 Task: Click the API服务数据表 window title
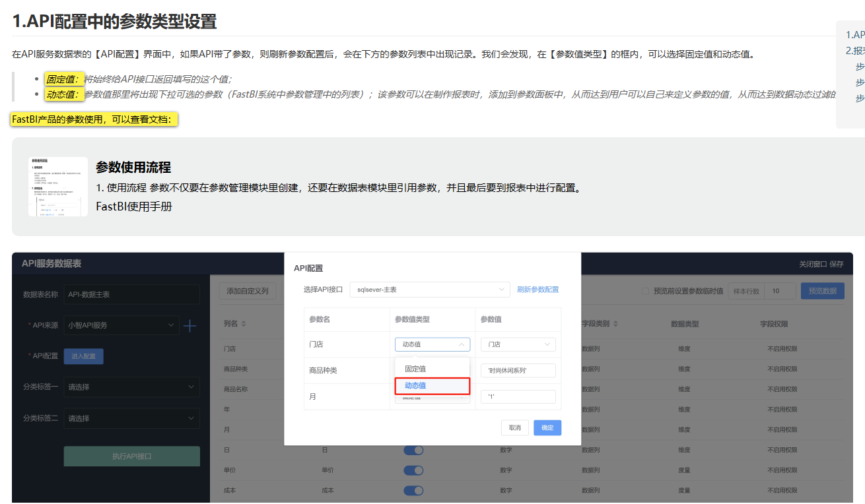click(x=52, y=263)
